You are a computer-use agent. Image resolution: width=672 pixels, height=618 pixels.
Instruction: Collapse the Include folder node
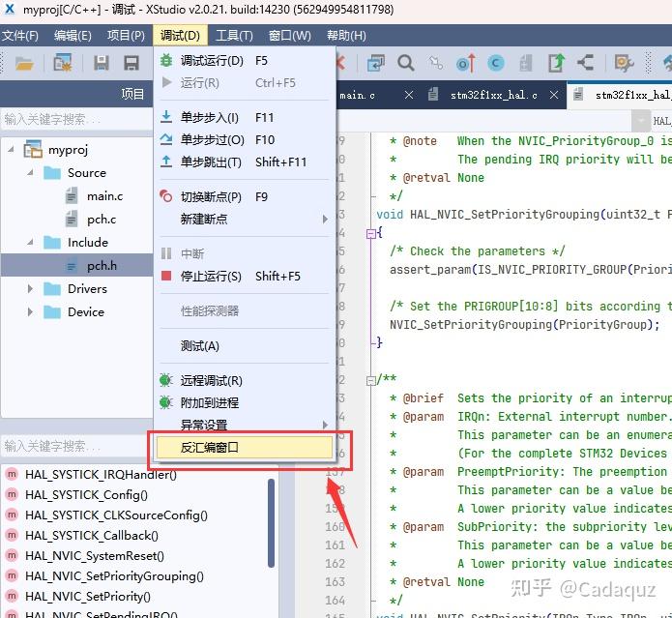coord(30,242)
